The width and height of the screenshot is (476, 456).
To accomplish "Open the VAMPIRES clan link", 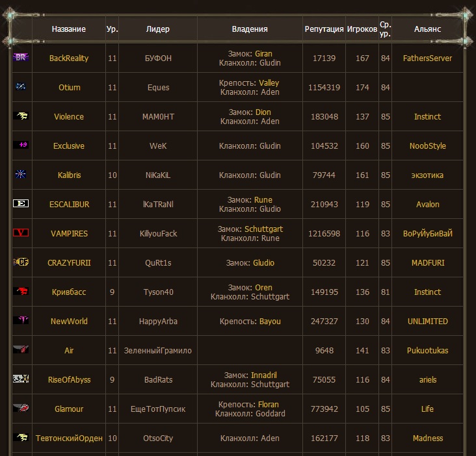I will coord(69,234).
